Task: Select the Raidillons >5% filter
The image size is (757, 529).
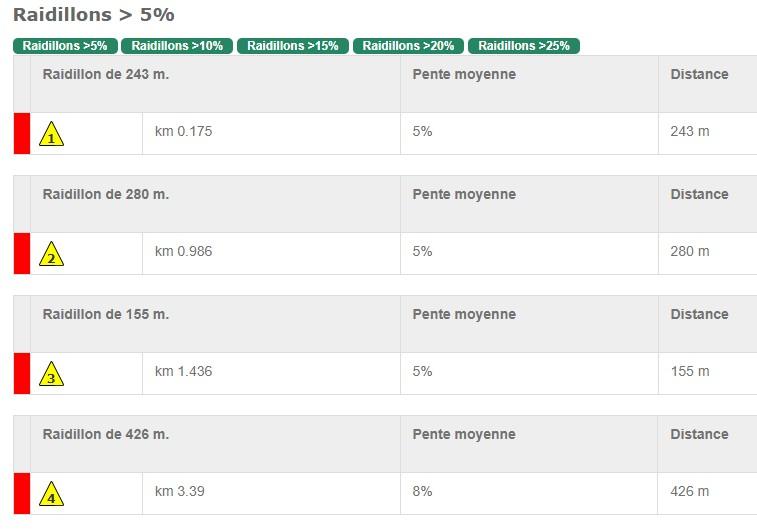Action: tap(65, 46)
